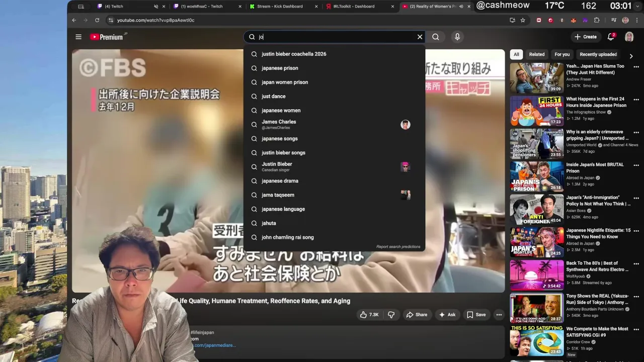The height and width of the screenshot is (362, 644).
Task: Open the Create menu
Action: [586, 37]
